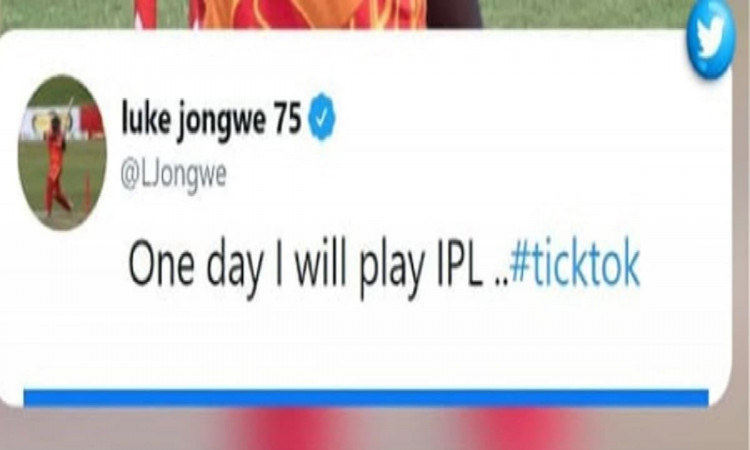Click the number 75 after the name

pyautogui.click(x=287, y=118)
